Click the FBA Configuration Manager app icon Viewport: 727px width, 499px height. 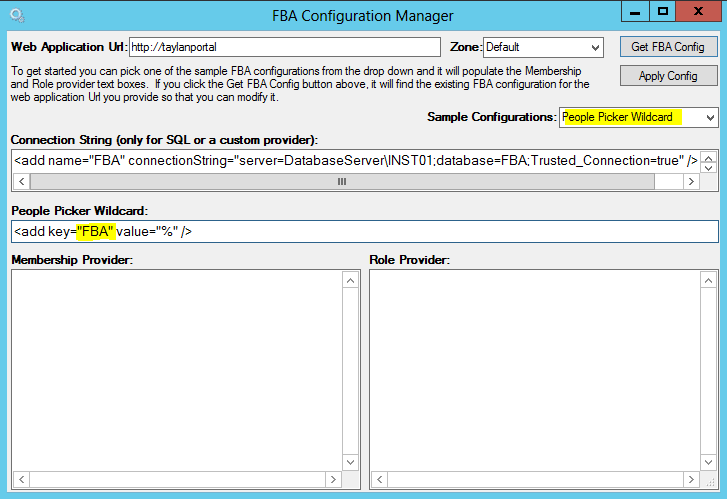[17, 15]
